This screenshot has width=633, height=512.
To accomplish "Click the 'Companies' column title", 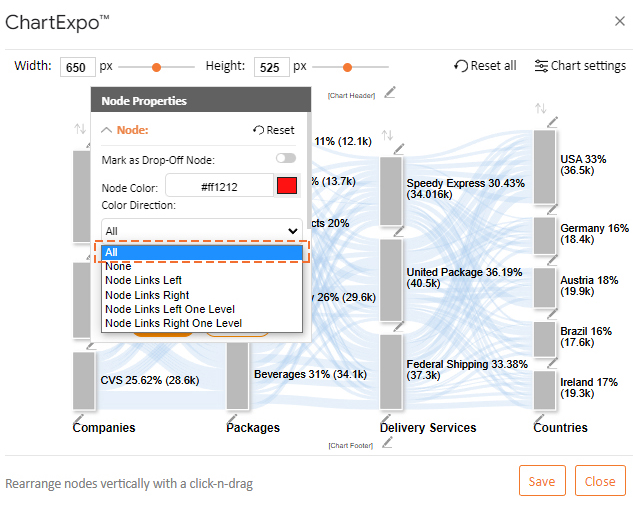I will click(x=104, y=428).
